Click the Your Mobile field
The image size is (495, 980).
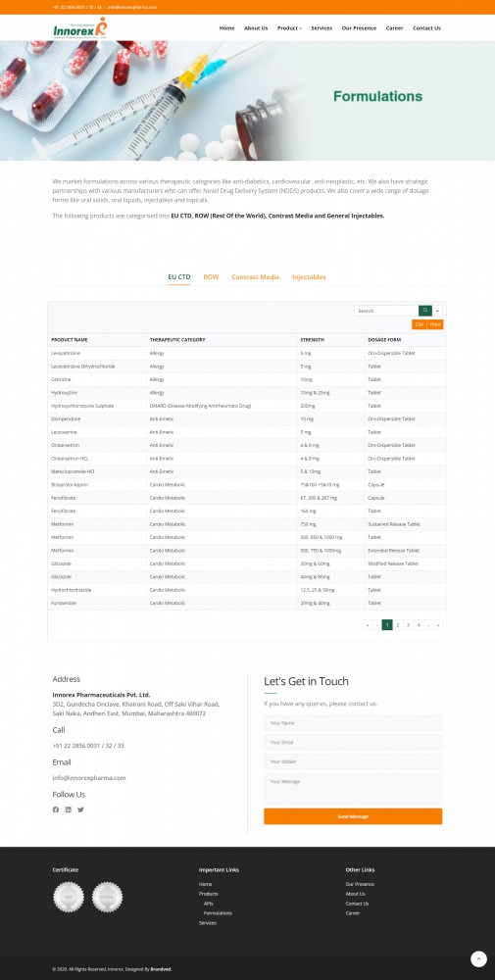pyautogui.click(x=353, y=761)
